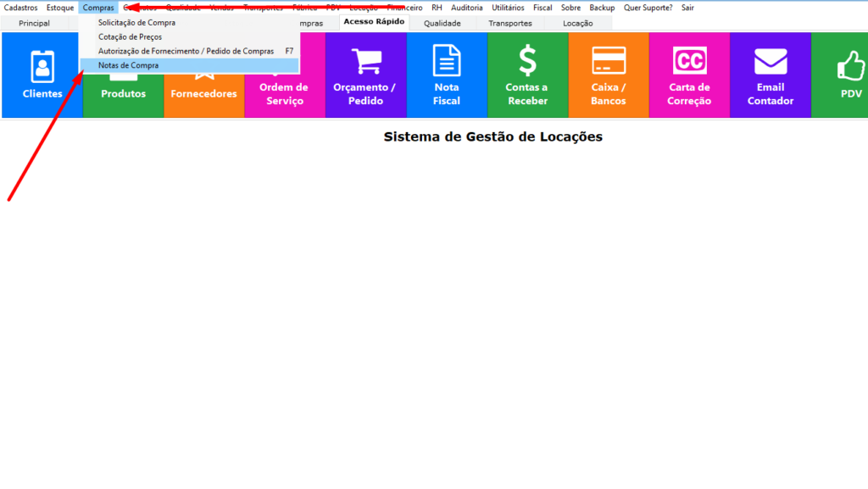
Task: Open the Ordem de Serviço tile
Action: tap(284, 93)
